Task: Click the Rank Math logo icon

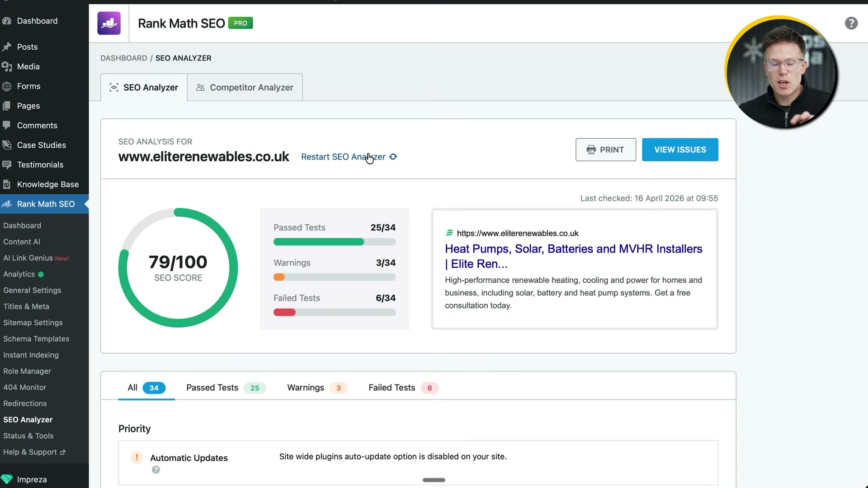Action: point(109,23)
